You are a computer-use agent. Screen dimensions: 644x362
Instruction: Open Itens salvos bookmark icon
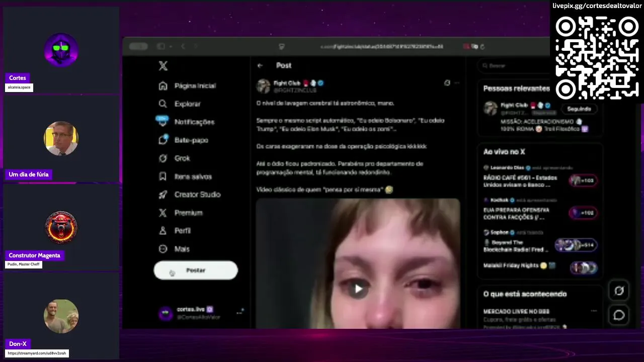point(163,176)
